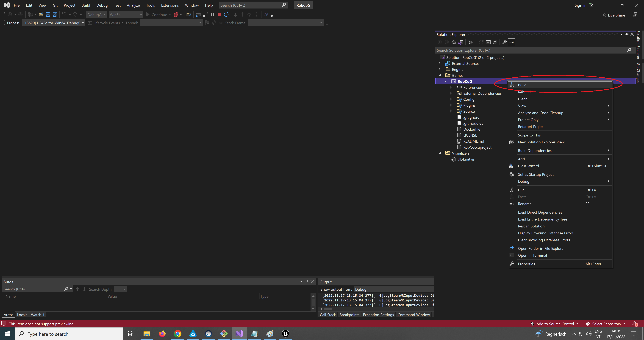Toggle Preview Selected Items in Solution Explorer
Screen dimensions: 644x340
[511, 42]
